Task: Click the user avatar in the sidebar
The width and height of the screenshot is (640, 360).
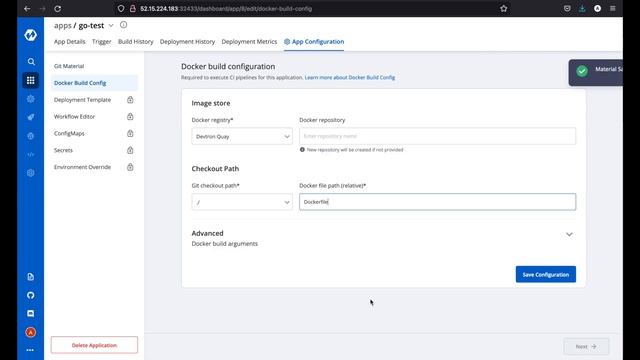Action: [x=31, y=332]
